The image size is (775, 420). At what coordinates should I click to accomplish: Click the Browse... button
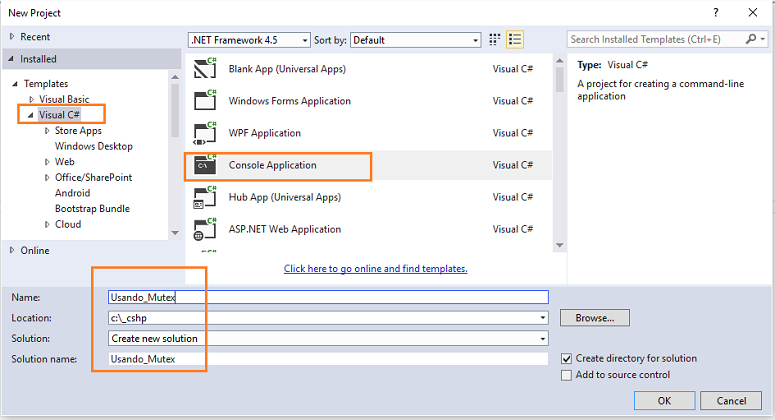pos(595,318)
